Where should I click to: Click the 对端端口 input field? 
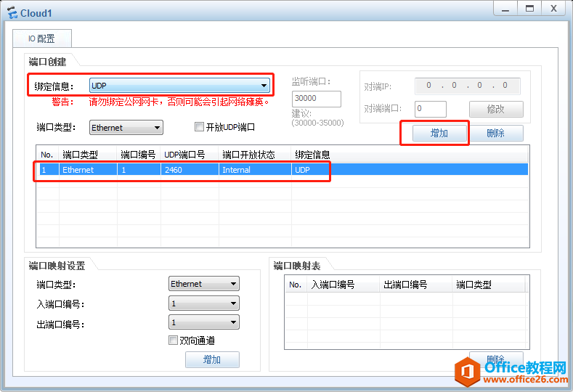click(431, 109)
